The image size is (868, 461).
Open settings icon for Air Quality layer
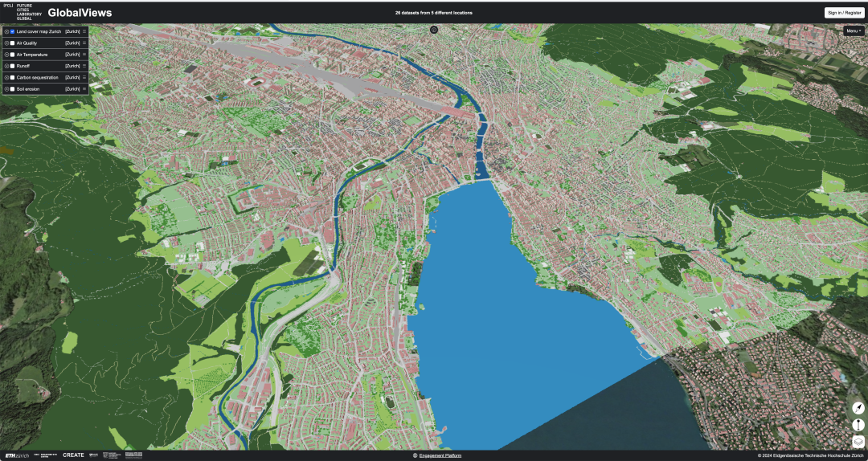point(6,43)
